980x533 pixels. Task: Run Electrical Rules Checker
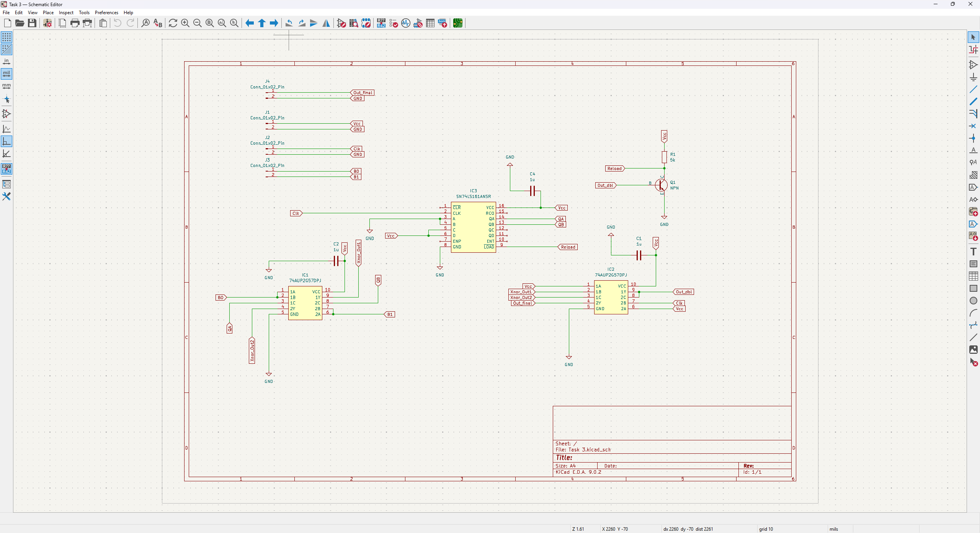pyautogui.click(x=394, y=23)
